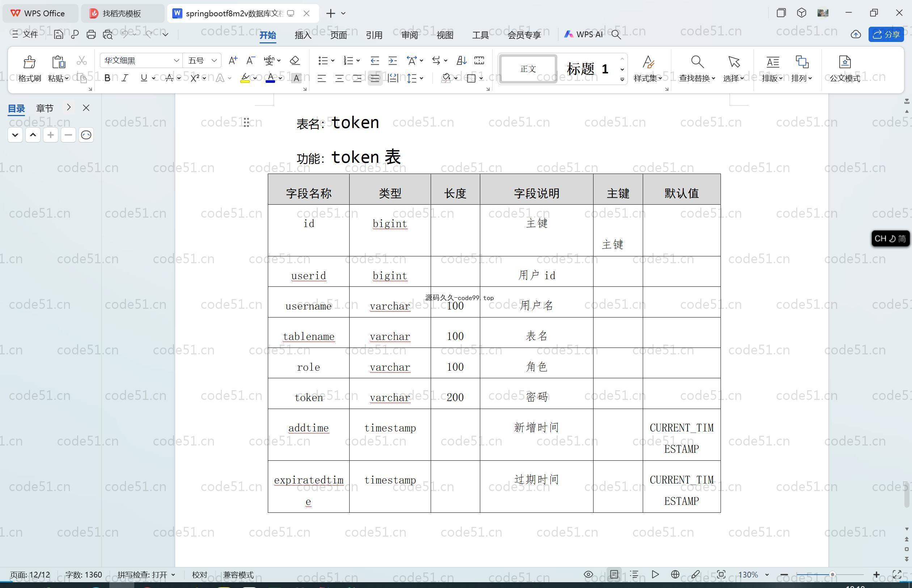Open the font name dropdown 华文细黑
The width and height of the screenshot is (912, 588).
pyautogui.click(x=176, y=61)
